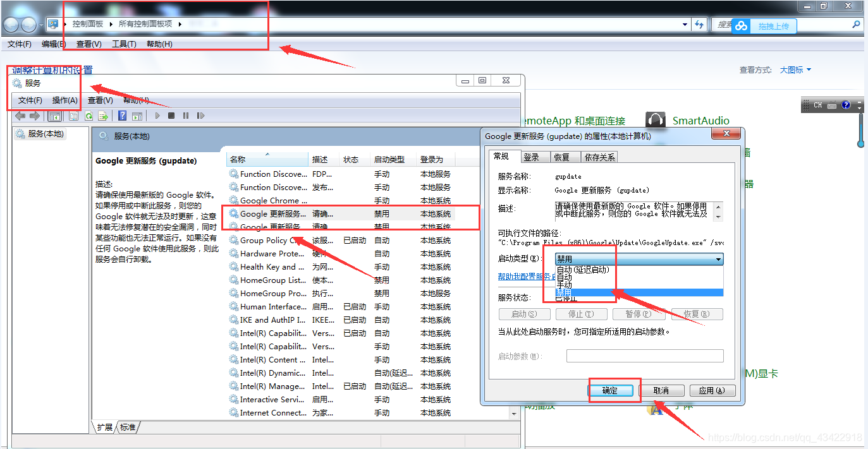Click the gear icon of Group Policy service
The width and height of the screenshot is (868, 449).
tap(234, 241)
